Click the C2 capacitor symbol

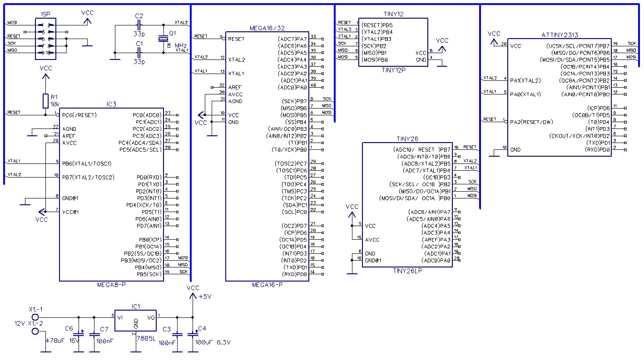139,25
